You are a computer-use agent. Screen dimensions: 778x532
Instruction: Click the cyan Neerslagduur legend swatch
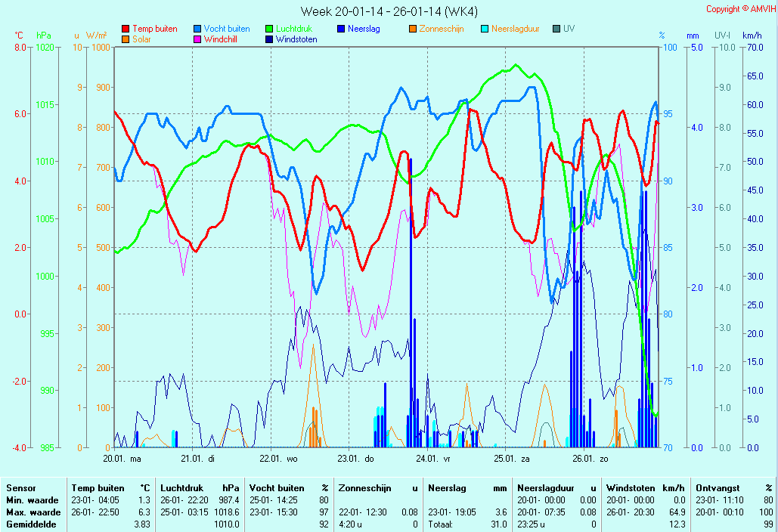485,29
